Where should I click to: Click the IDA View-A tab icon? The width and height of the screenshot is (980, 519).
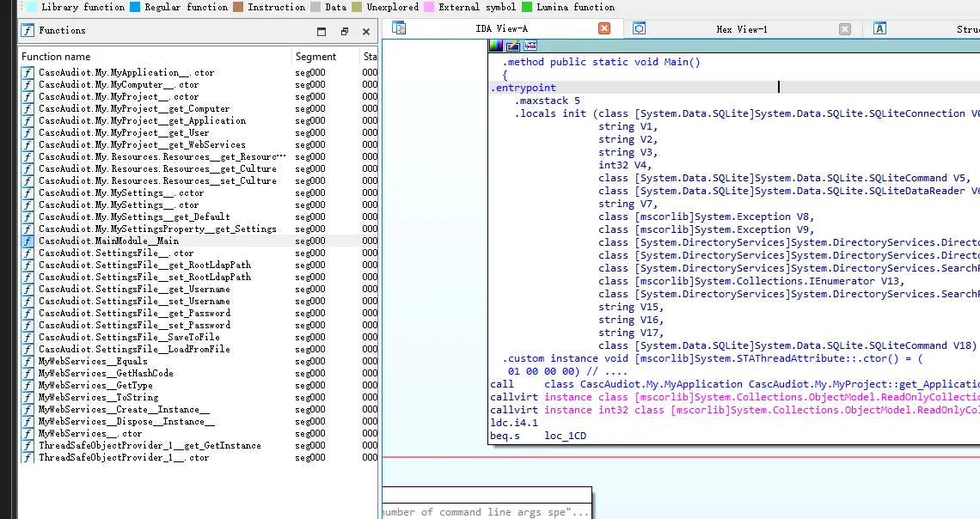(399, 28)
